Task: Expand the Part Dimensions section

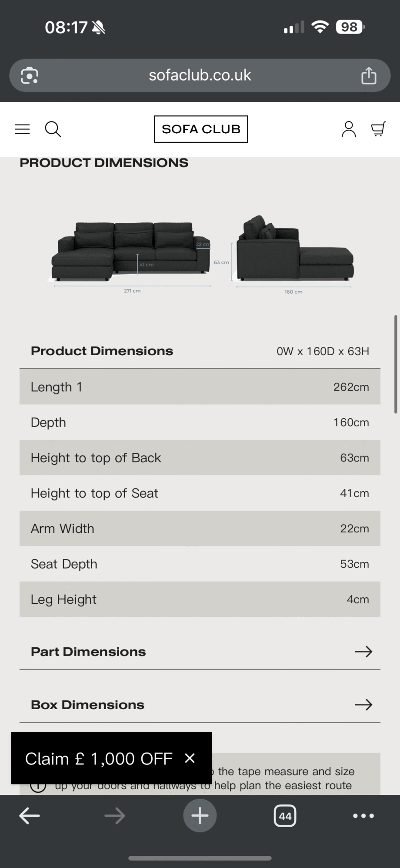Action: [200, 652]
